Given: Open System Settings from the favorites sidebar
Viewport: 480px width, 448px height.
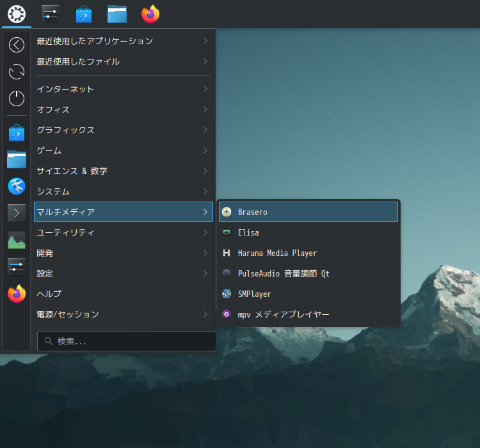Looking at the screenshot, I should [x=17, y=266].
